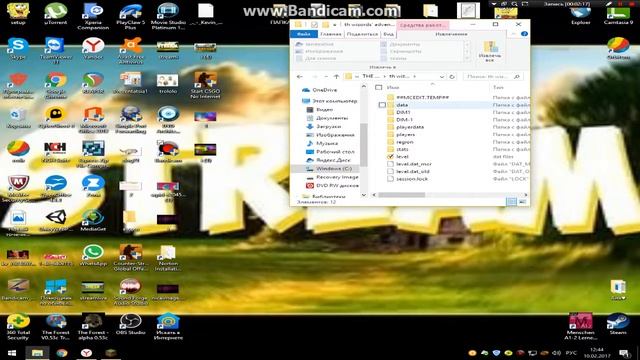Open the uTorrent desktop shortcut

[x=56, y=13]
